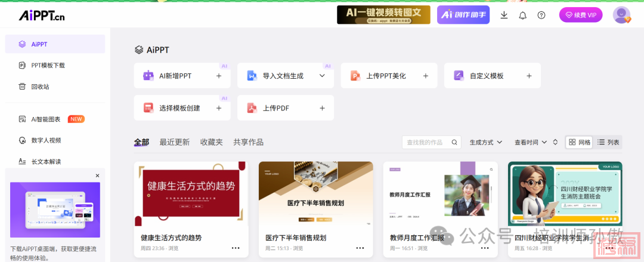Switch to the 收藏夹 tab
Screen dimensions: 644x262
pyautogui.click(x=212, y=142)
